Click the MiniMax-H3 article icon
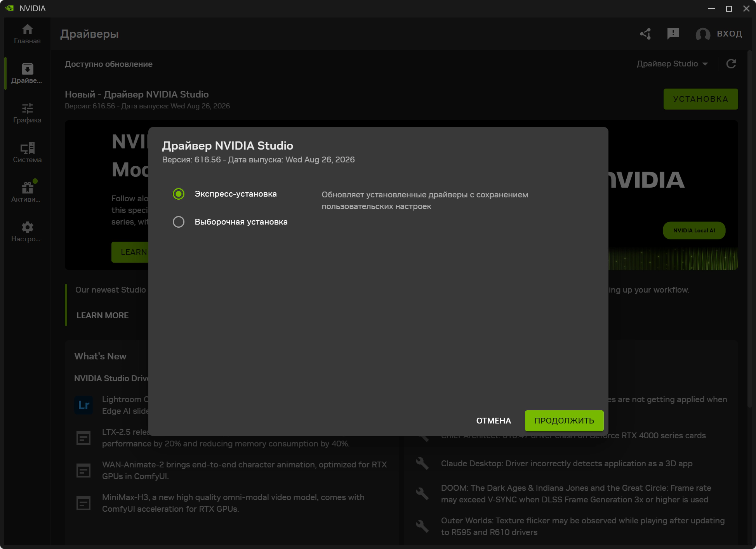Screen dimensions: 756x549 [x=83, y=504]
